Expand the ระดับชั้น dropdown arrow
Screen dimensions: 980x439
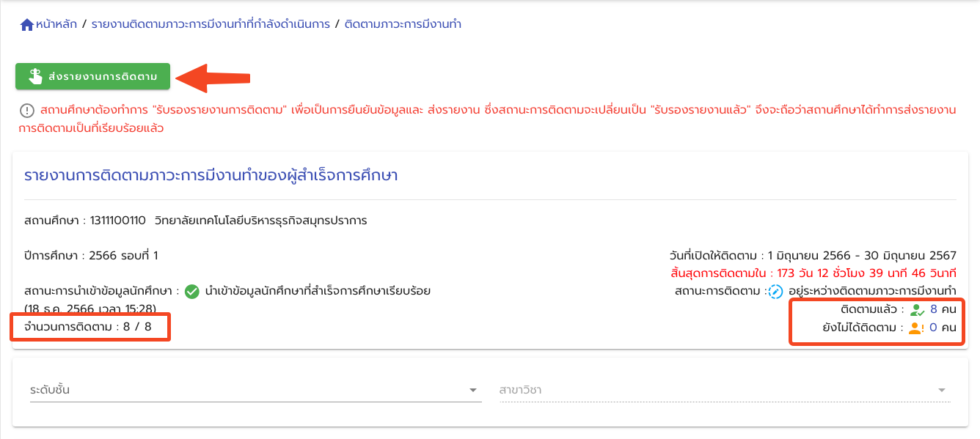pos(473,391)
